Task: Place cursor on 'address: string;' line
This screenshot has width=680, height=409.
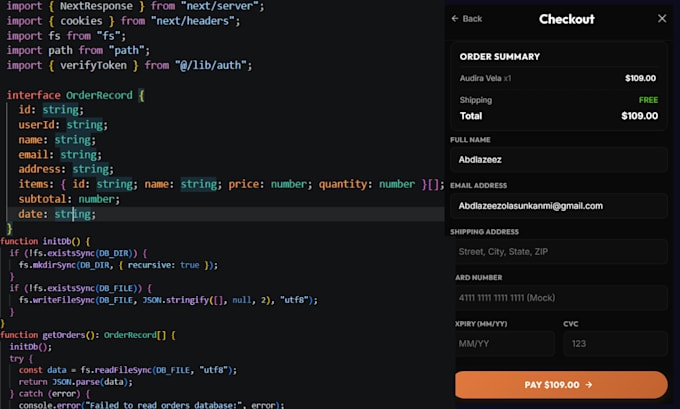Action: click(66, 169)
